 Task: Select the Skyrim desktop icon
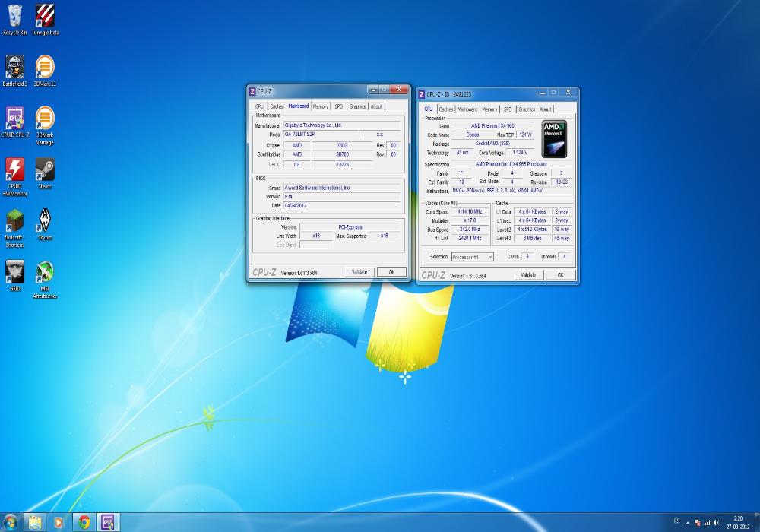(45, 224)
